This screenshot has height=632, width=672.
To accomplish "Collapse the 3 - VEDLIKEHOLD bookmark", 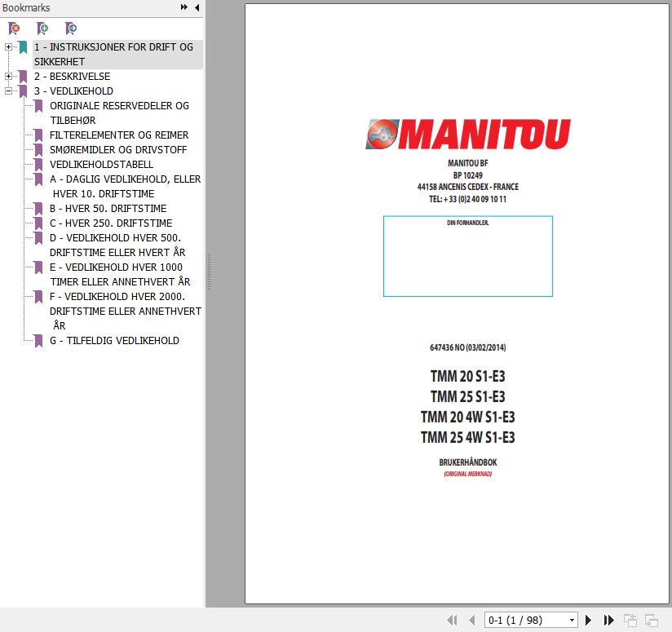I will coord(8,91).
